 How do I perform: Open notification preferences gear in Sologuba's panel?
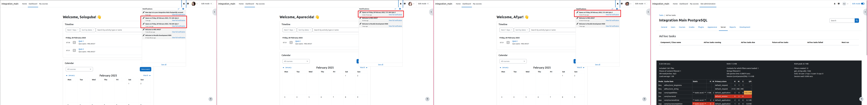(x=183, y=9)
